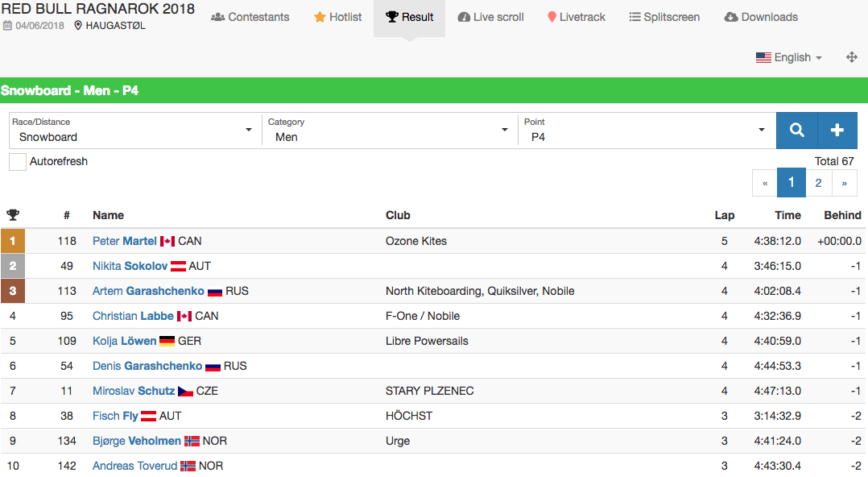Open Bjørge Veholmen's result
Viewport: 868px width, 477px height.
point(137,441)
